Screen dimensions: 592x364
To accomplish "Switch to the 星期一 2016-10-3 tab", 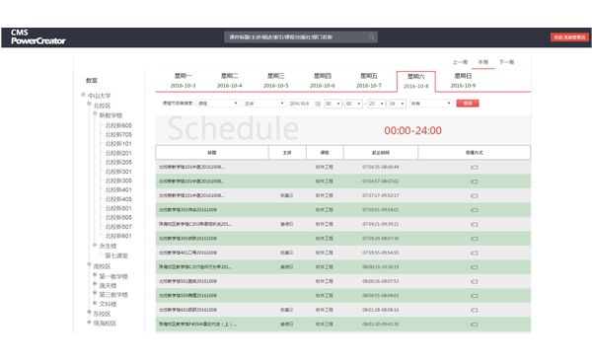I will tap(184, 81).
